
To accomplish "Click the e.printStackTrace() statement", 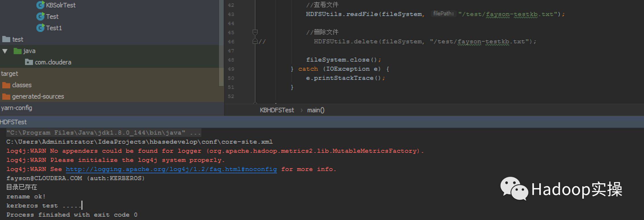I will tap(345, 78).
